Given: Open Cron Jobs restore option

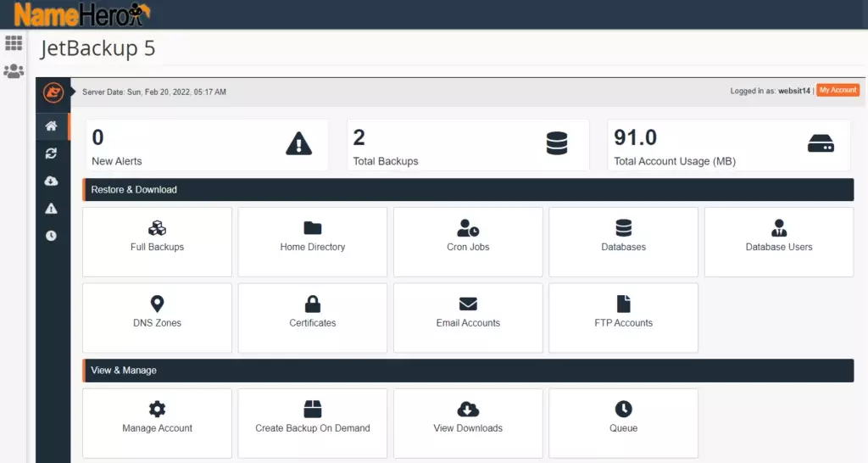Looking at the screenshot, I should coord(468,242).
